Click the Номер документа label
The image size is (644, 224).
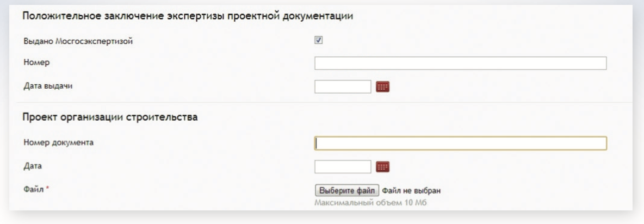(58, 143)
